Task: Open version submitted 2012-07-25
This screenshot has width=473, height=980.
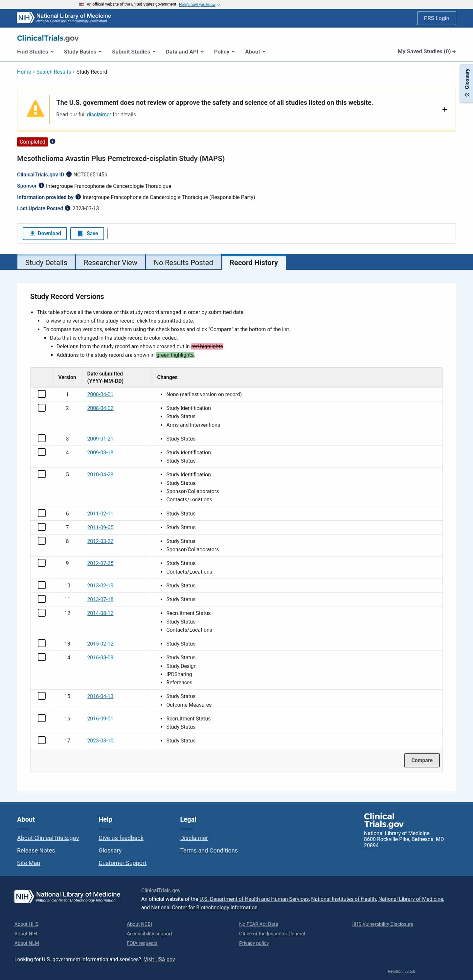Action: 100,563
